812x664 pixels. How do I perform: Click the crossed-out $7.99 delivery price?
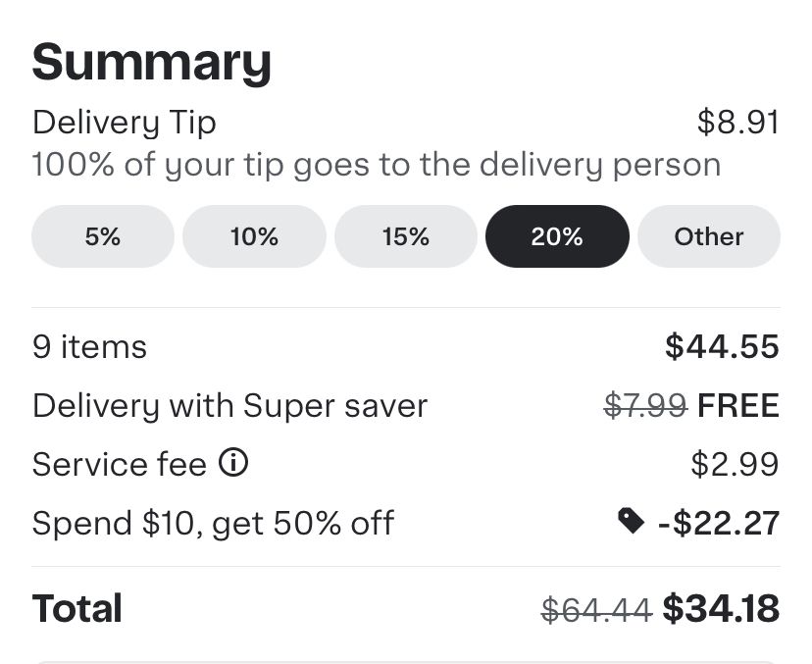[x=644, y=405]
